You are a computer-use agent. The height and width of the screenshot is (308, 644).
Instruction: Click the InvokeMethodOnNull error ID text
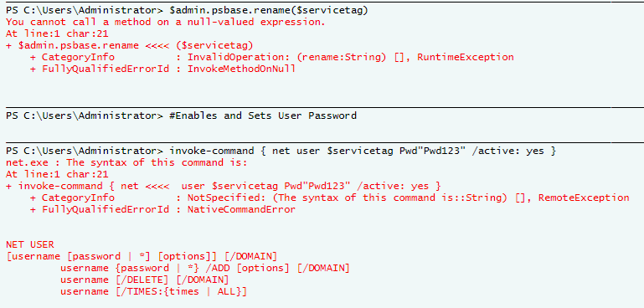pos(241,69)
